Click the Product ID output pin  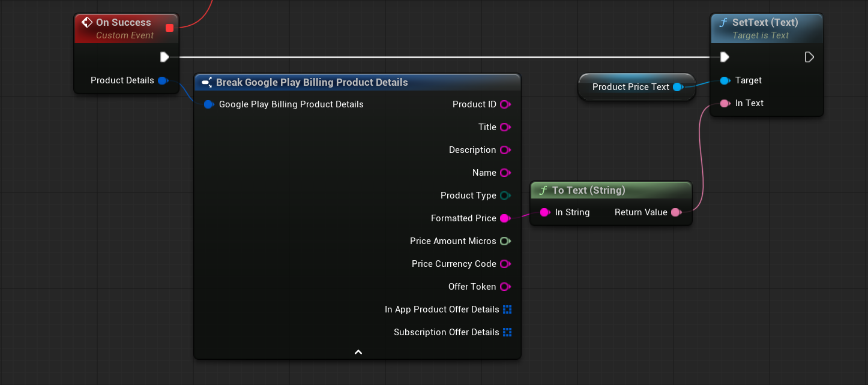pos(505,104)
